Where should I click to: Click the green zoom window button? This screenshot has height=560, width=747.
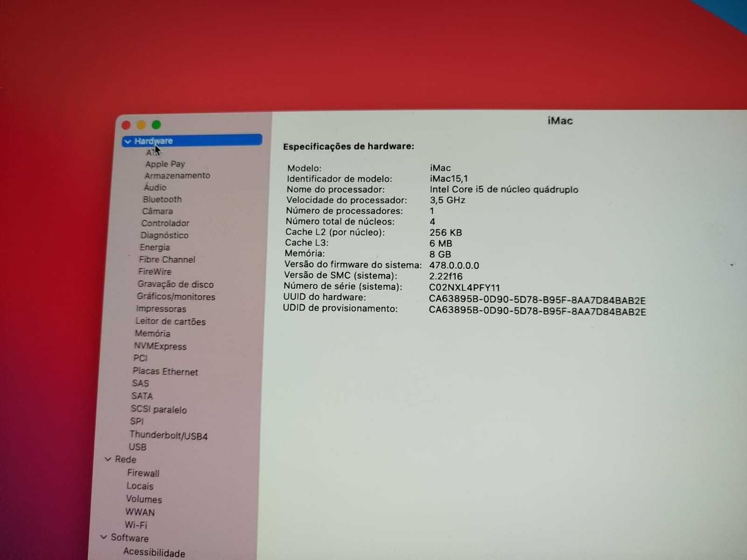click(156, 125)
